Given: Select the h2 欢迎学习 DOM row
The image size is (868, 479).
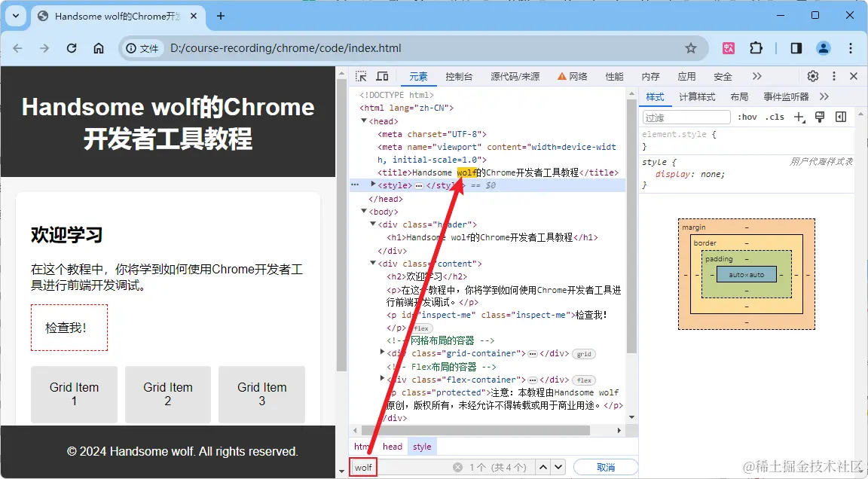Looking at the screenshot, I should tap(426, 276).
